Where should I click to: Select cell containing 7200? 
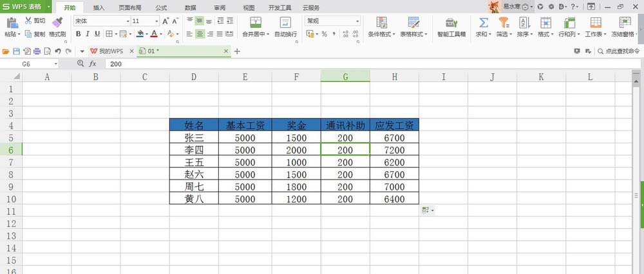pos(394,150)
